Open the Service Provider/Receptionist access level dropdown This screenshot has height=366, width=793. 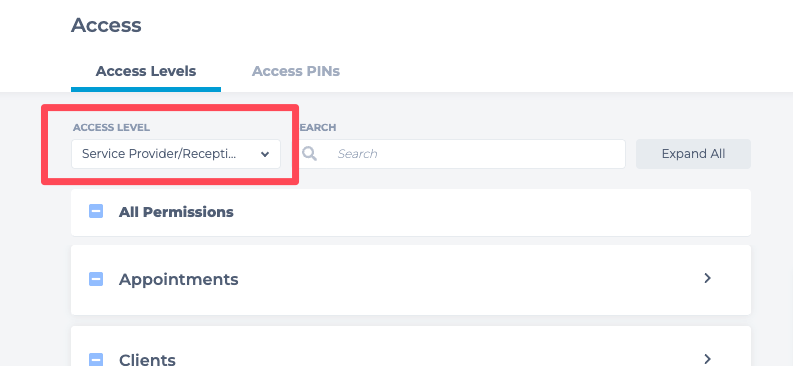[176, 154]
